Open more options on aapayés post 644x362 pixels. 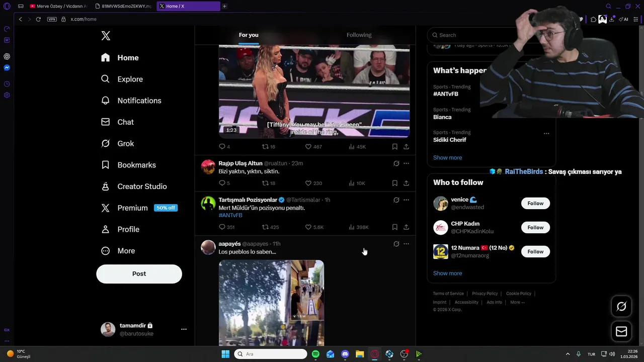point(406,244)
